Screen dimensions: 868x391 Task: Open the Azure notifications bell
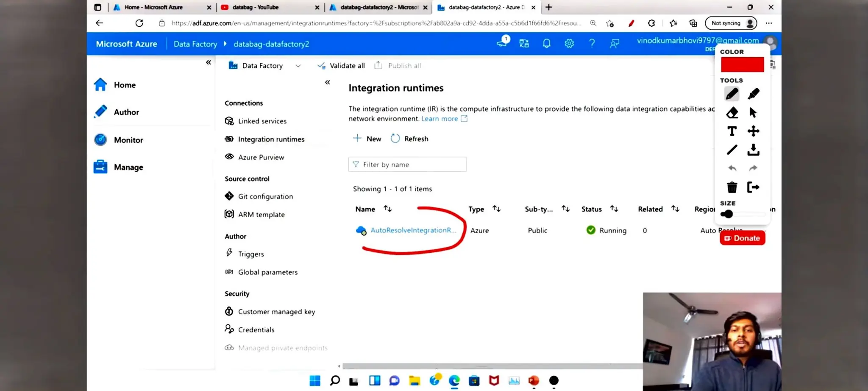pos(547,44)
